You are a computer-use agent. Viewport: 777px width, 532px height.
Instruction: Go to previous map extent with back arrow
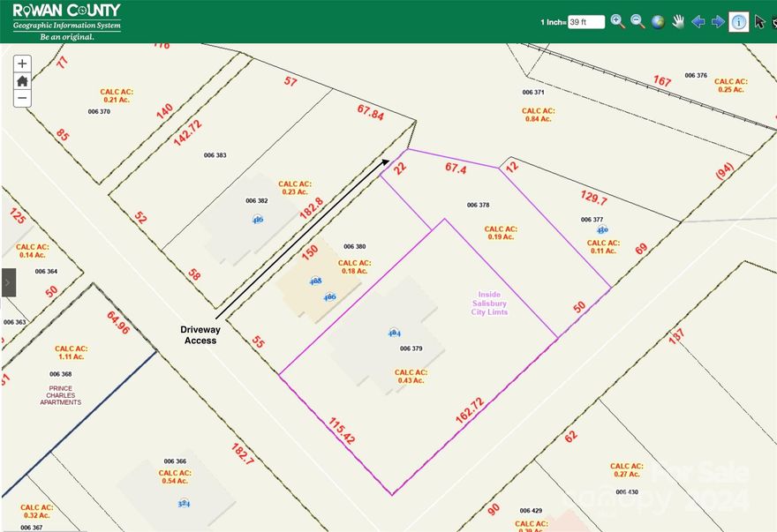698,21
